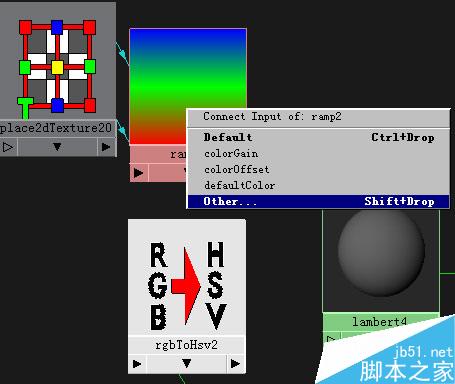
Task: Choose colorOffset input attribute
Action: [x=318, y=169]
